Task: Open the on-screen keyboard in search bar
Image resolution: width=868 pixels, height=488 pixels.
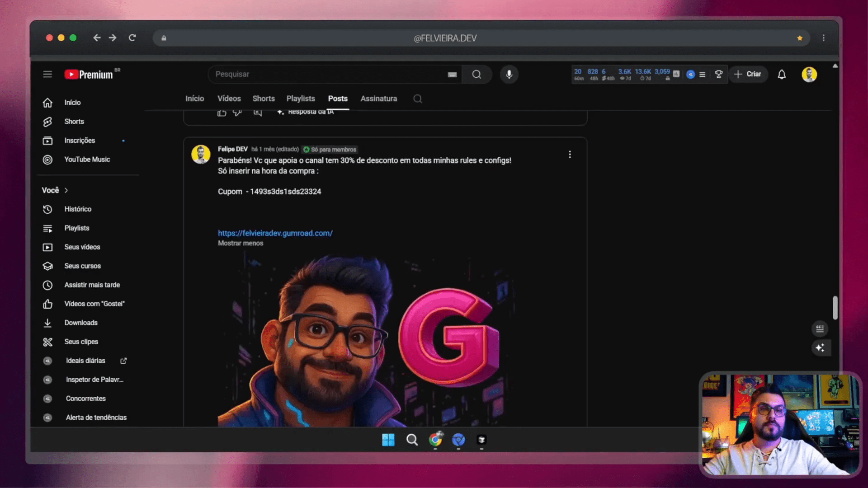Action: (x=452, y=75)
